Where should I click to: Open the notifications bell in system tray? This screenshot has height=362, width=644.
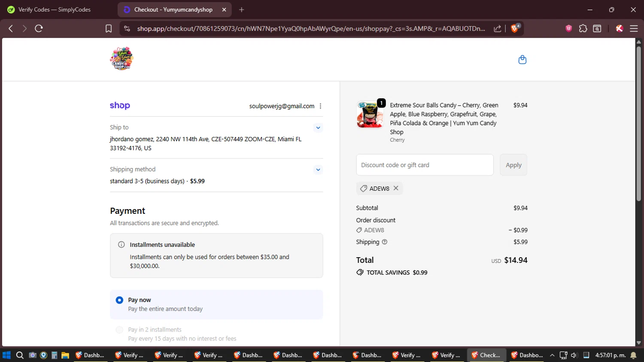[x=633, y=355]
